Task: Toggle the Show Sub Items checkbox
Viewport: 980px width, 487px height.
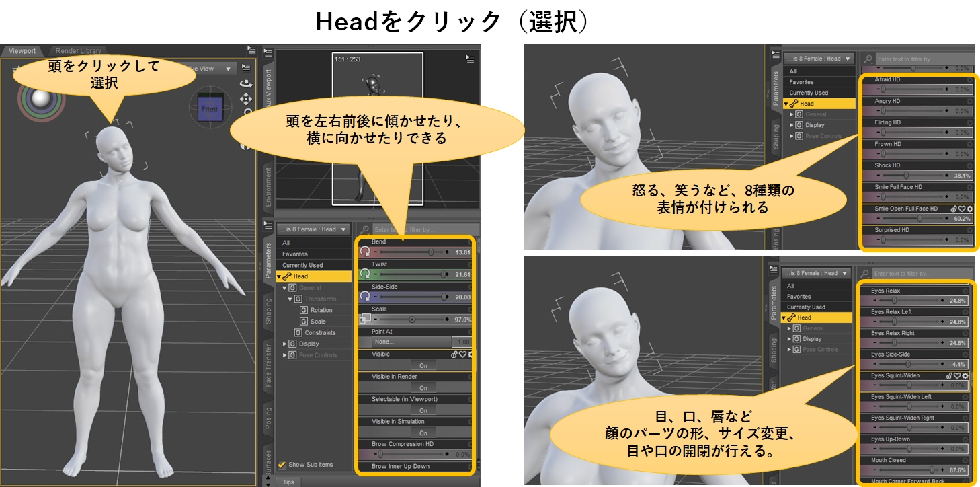Action: tap(282, 465)
